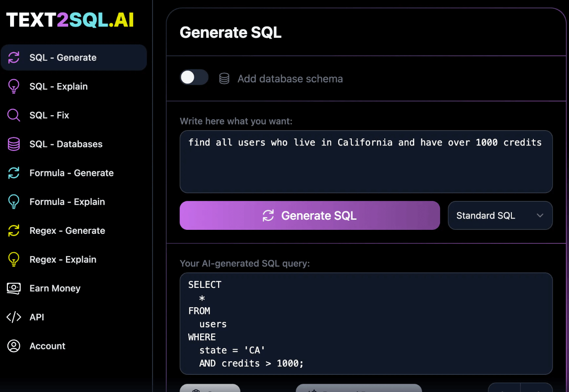Select the Formula - Explain menu item
Image resolution: width=569 pixels, height=392 pixels.
pos(67,202)
